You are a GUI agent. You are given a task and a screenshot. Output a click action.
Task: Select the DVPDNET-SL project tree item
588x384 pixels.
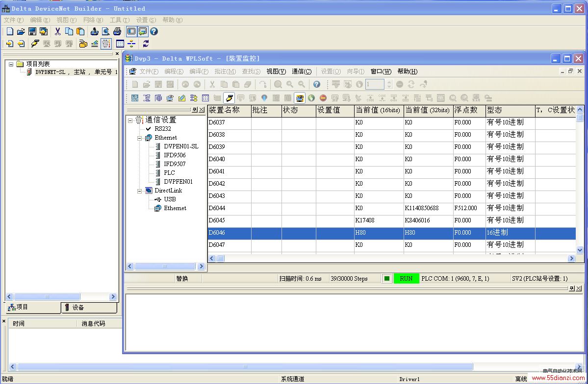[x=77, y=72]
